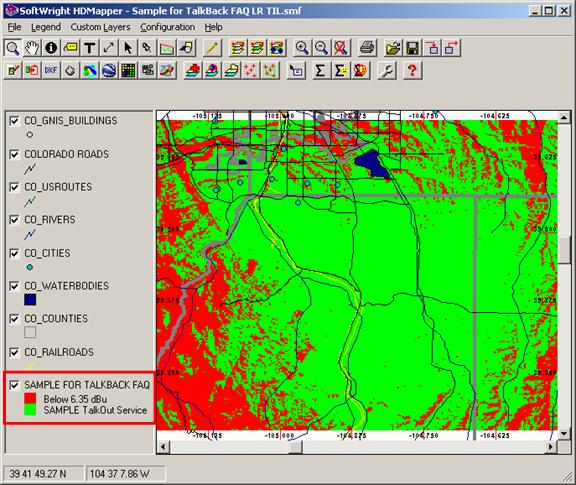Click the sigma with yellow face icon

[x=341, y=70]
